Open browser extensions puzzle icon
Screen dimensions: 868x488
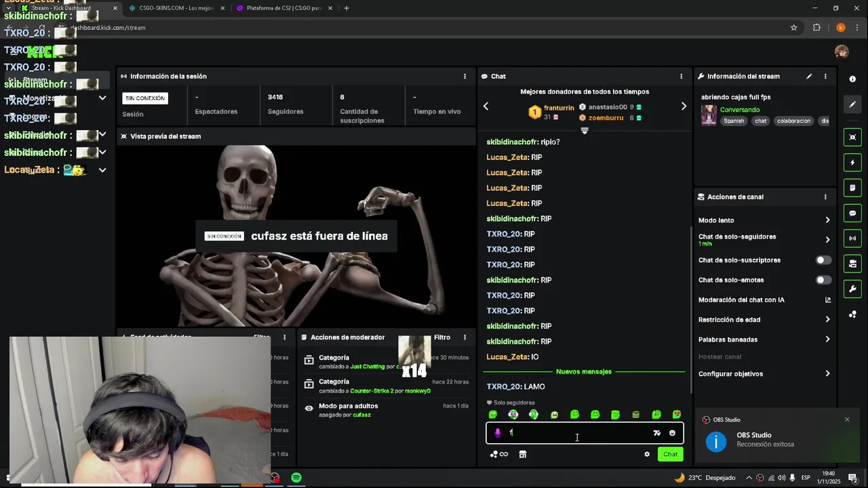coord(816,28)
